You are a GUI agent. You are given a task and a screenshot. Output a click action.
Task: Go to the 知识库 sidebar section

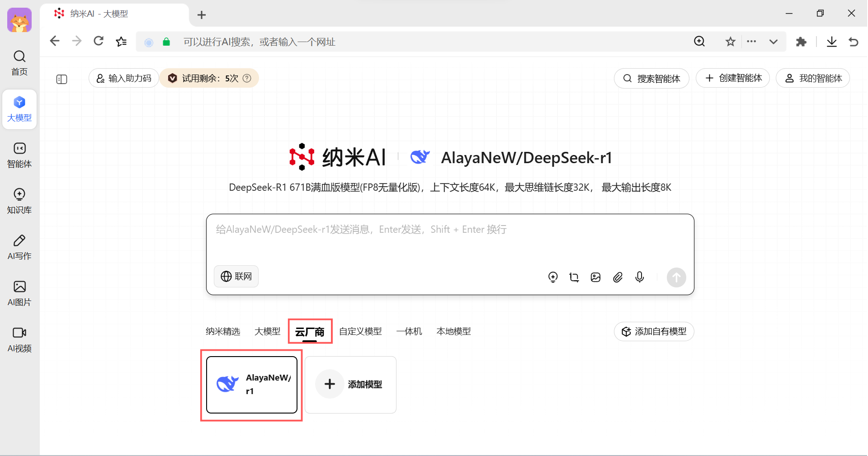(19, 201)
